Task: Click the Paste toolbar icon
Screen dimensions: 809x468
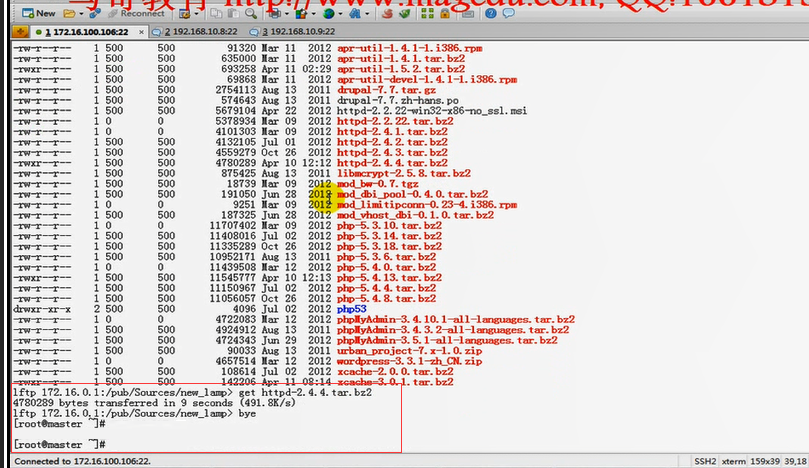Action: tap(233, 14)
